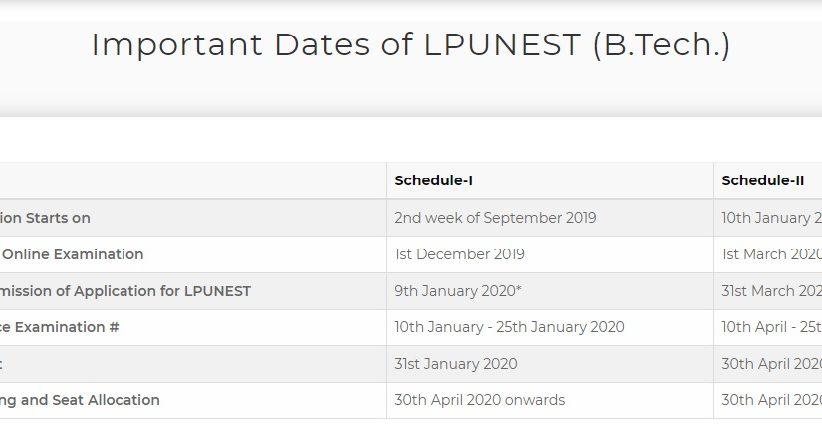
Task: Click the Schedule-II cell beside 31st January 2020
Action: coord(771,364)
